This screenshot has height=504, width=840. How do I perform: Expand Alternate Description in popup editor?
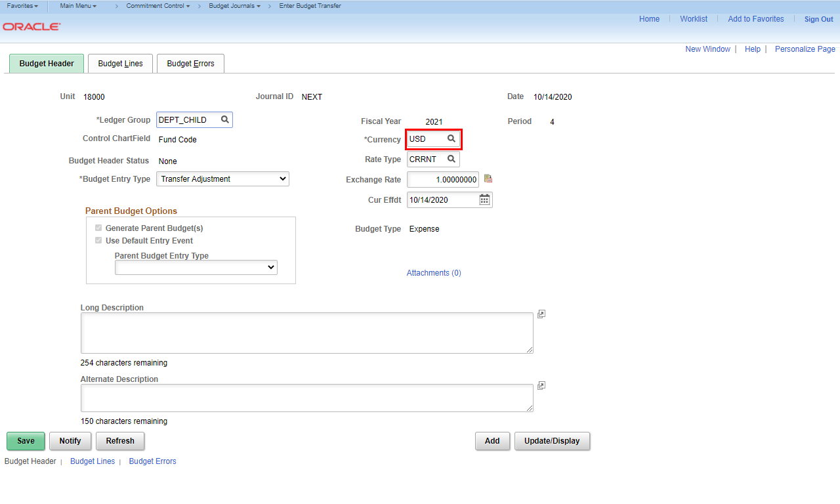coord(541,386)
